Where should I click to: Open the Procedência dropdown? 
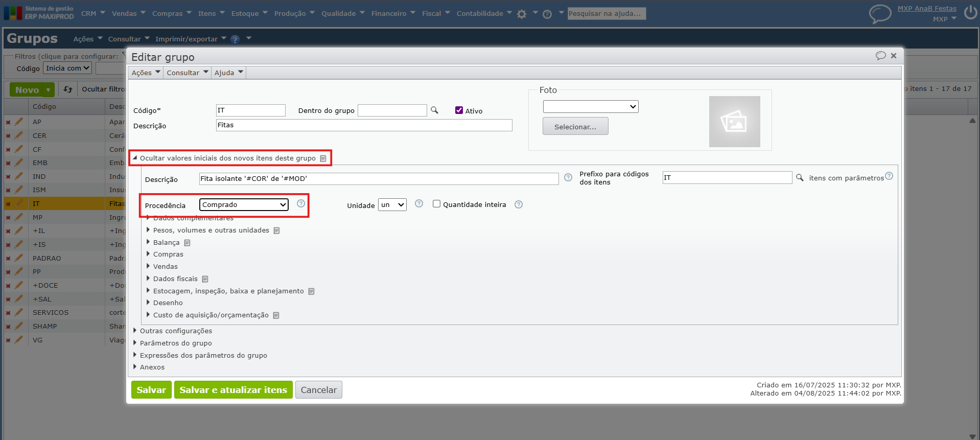pos(244,205)
